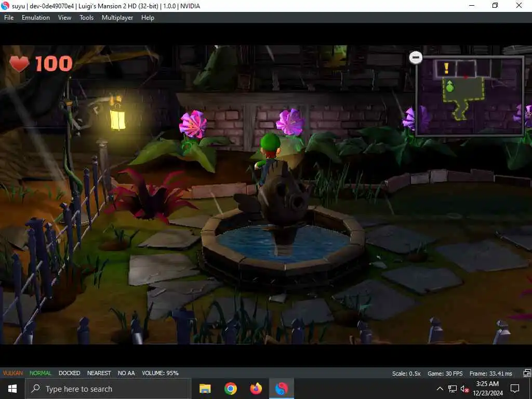Launch Firefox from the taskbar
The image size is (532, 399).
click(x=256, y=389)
